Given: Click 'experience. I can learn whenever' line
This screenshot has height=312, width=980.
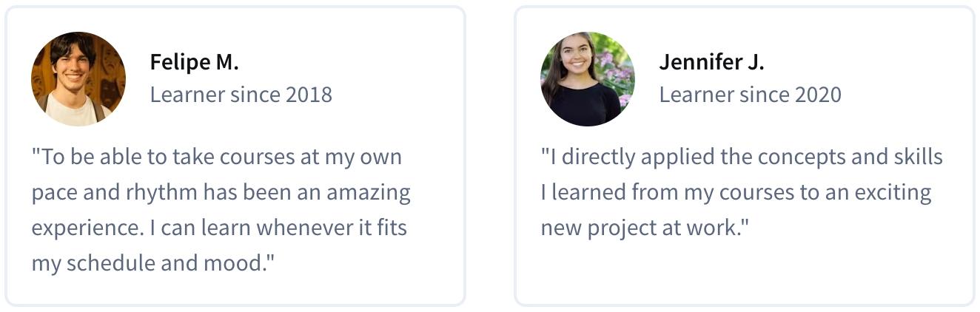Looking at the screenshot, I should click(219, 228).
